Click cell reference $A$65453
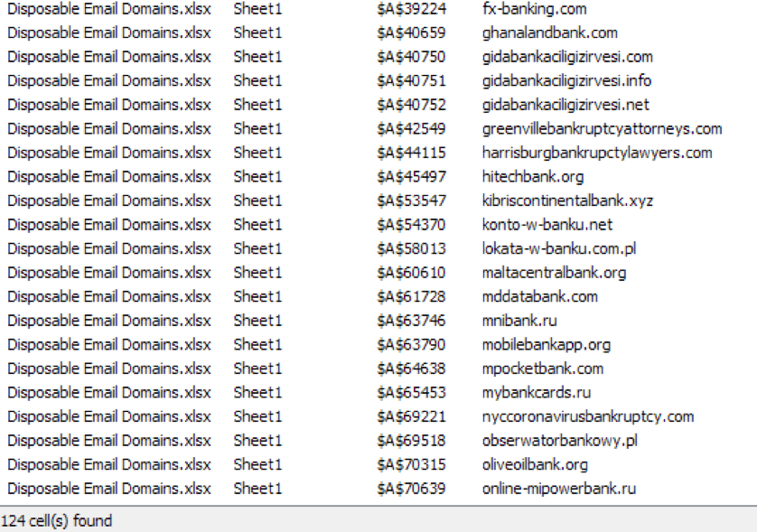 (x=411, y=393)
